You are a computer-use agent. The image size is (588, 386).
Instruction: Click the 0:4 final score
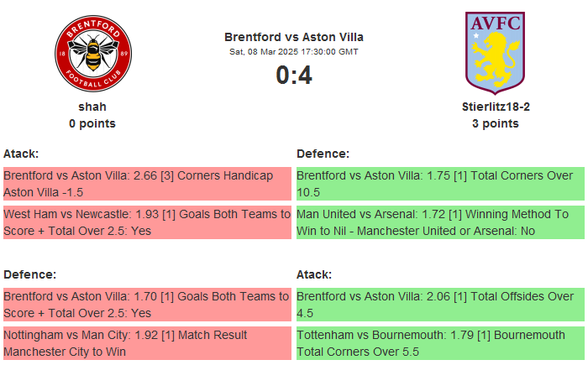tap(294, 76)
